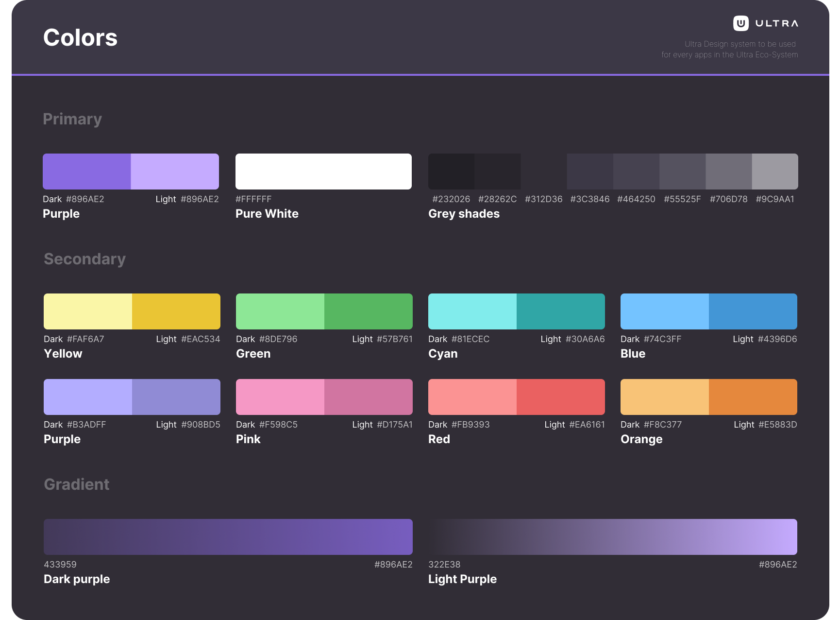Pick the Pure White swatch
Screen dimensions: 840x620
coord(323,172)
